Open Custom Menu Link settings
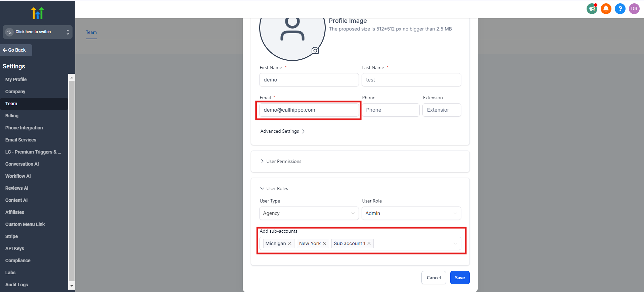 (x=25, y=224)
